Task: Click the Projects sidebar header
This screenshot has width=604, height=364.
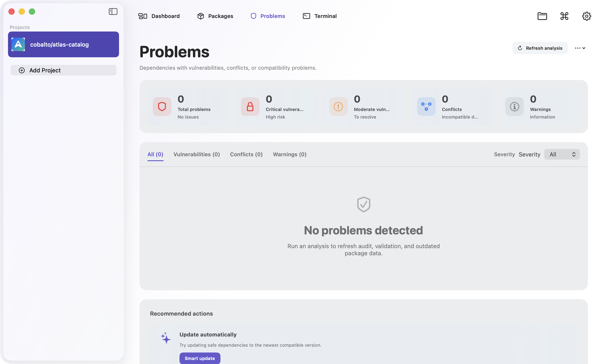Action: click(20, 27)
